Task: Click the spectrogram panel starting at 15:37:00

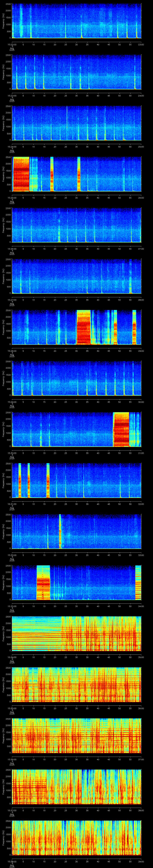Action: coord(76,787)
